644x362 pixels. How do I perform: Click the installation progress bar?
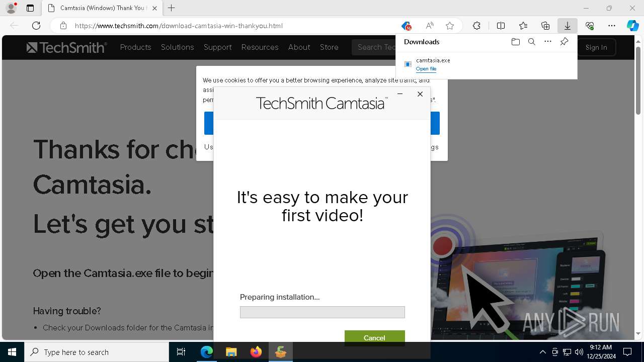(322, 312)
